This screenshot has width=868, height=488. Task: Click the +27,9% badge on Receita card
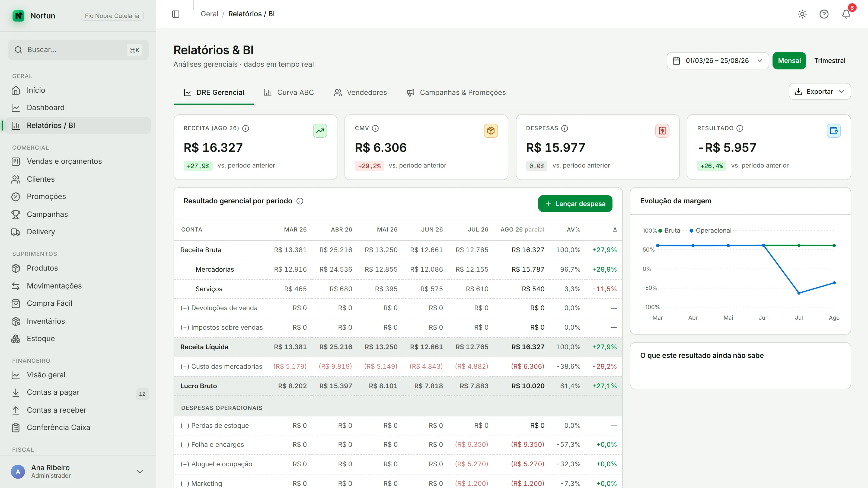click(198, 166)
